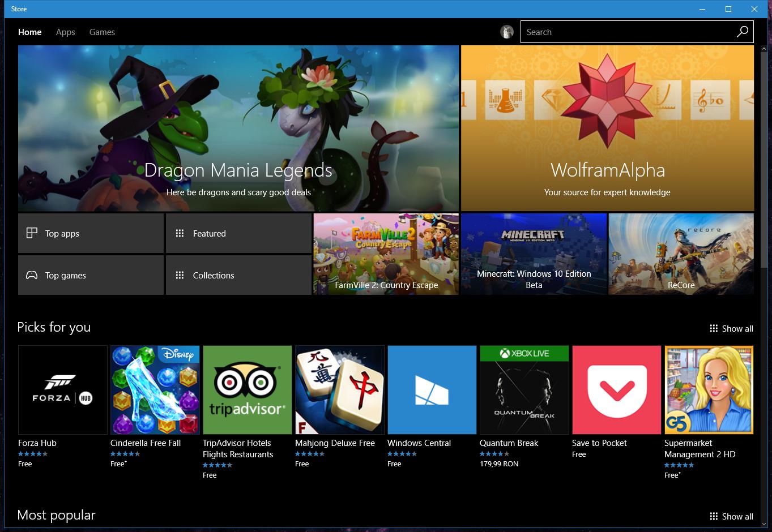Show all Most popular items
772x532 pixels.
pos(731,516)
